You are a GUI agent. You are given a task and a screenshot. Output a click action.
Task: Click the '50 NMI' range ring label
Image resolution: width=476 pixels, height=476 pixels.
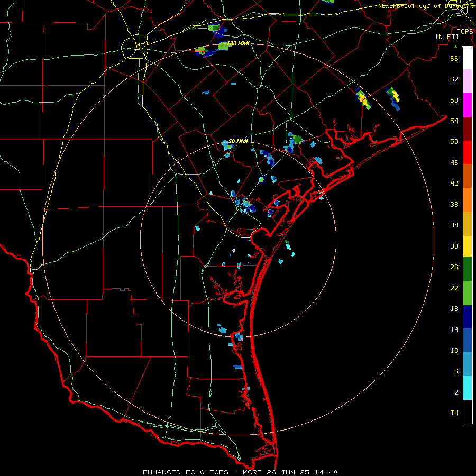pyautogui.click(x=238, y=141)
